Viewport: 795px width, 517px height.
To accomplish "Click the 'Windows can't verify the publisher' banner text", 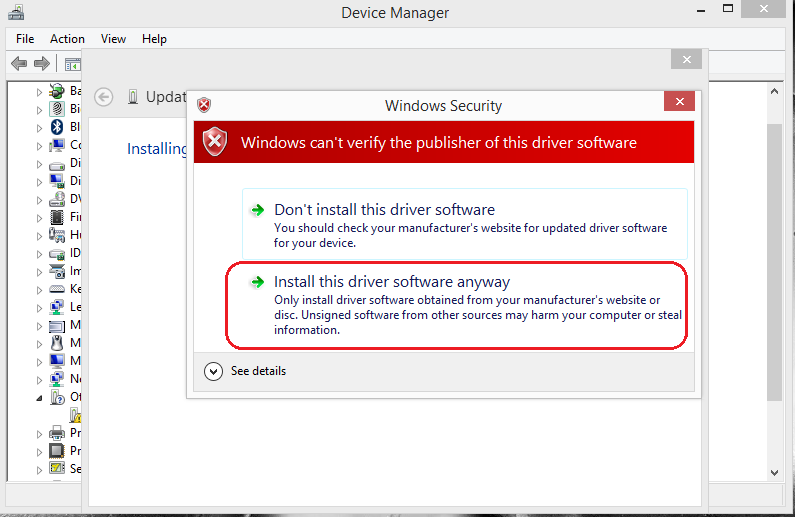I will (439, 142).
